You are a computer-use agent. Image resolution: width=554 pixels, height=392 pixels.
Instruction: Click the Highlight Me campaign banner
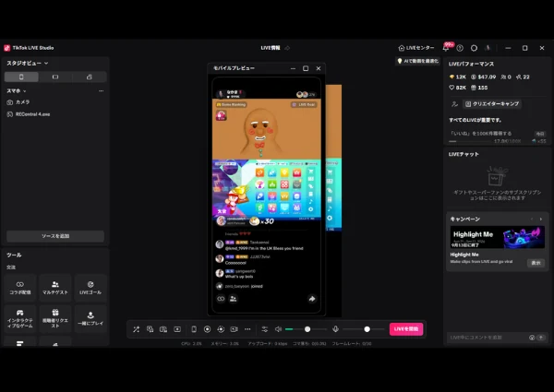pos(498,237)
